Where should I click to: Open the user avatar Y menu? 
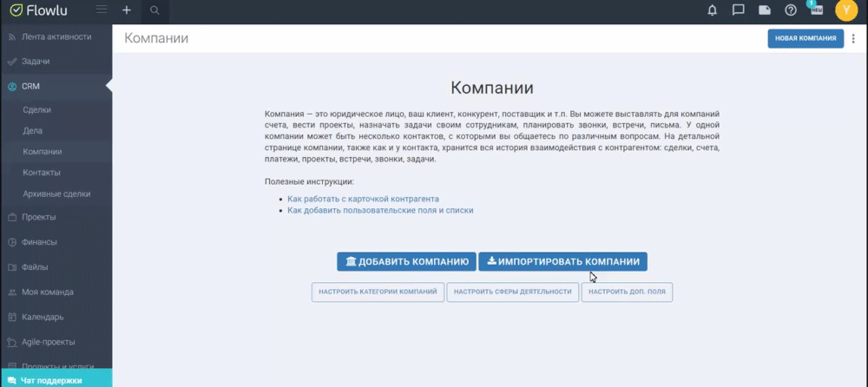pyautogui.click(x=845, y=10)
